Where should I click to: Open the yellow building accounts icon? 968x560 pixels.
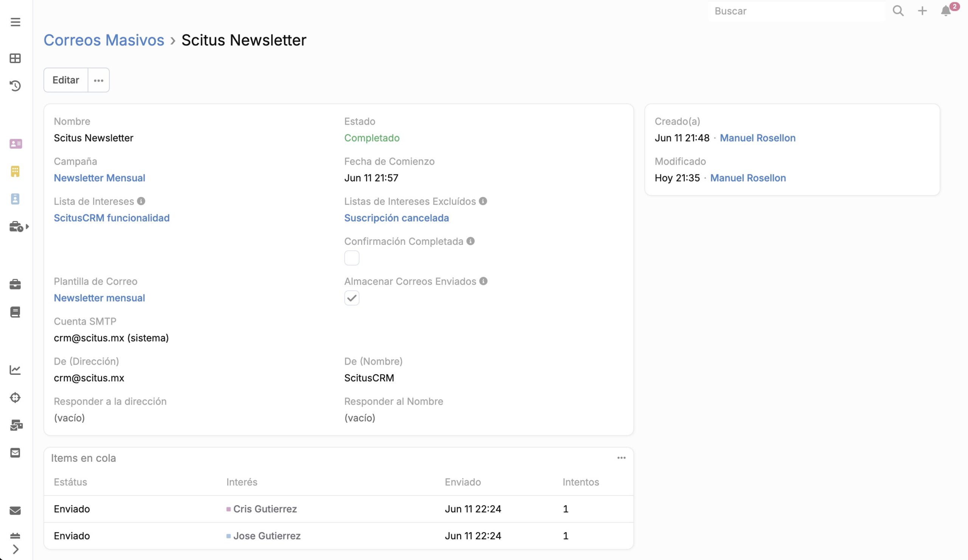[16, 172]
